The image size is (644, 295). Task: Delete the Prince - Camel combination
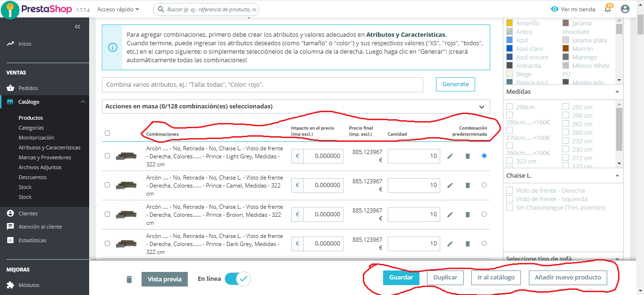(468, 185)
